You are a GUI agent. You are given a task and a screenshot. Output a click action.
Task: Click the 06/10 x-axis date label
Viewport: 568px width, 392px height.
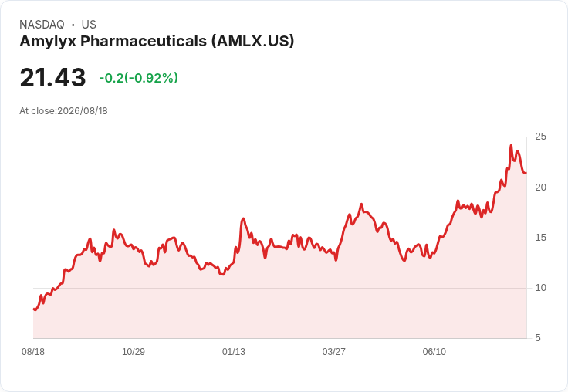click(434, 352)
